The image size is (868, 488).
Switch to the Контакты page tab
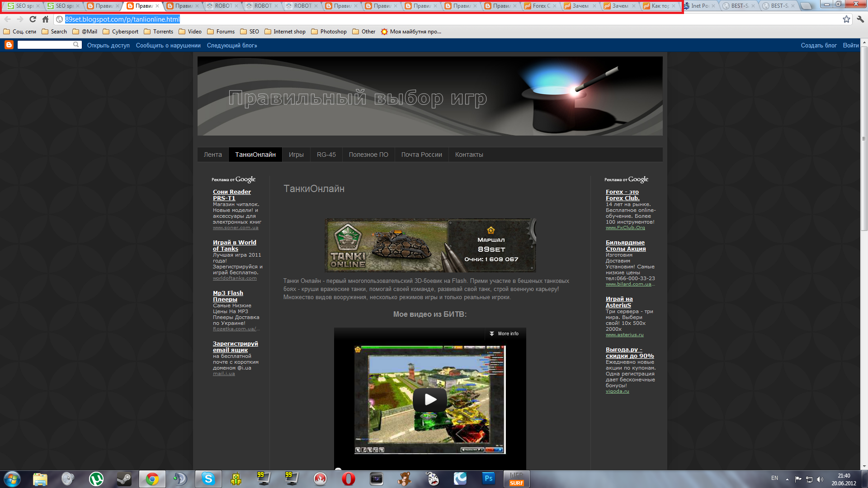[469, 155]
